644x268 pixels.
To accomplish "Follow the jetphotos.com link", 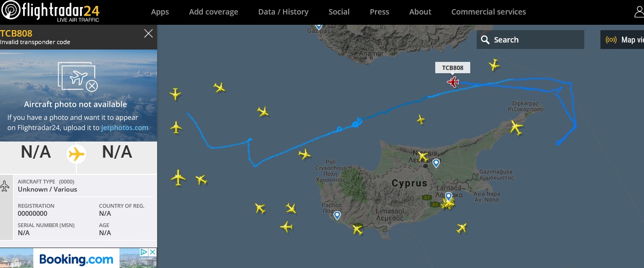I will click(x=124, y=128).
